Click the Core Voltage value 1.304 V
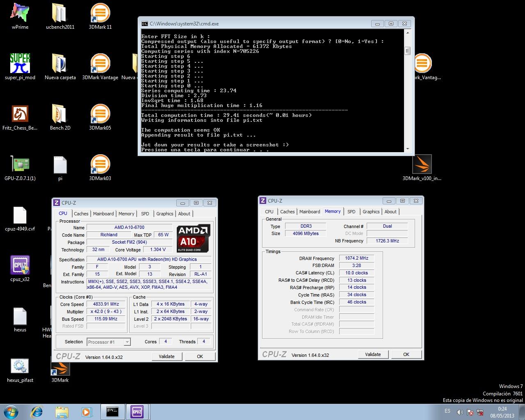 (158, 250)
